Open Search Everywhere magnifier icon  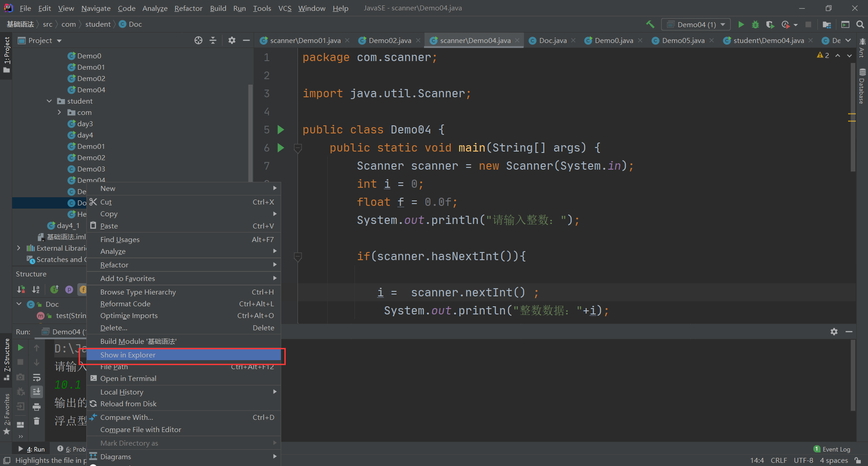pyautogui.click(x=860, y=24)
